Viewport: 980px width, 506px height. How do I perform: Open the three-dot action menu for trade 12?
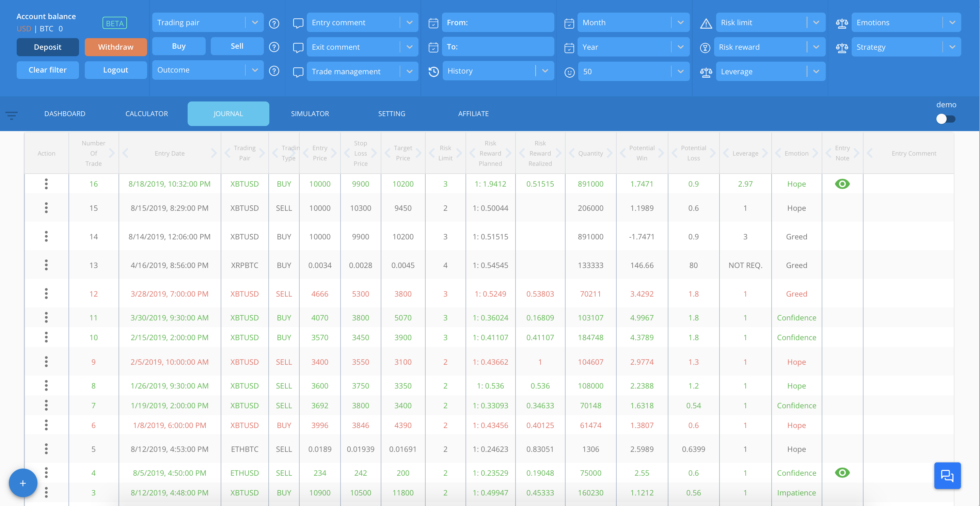(x=46, y=294)
